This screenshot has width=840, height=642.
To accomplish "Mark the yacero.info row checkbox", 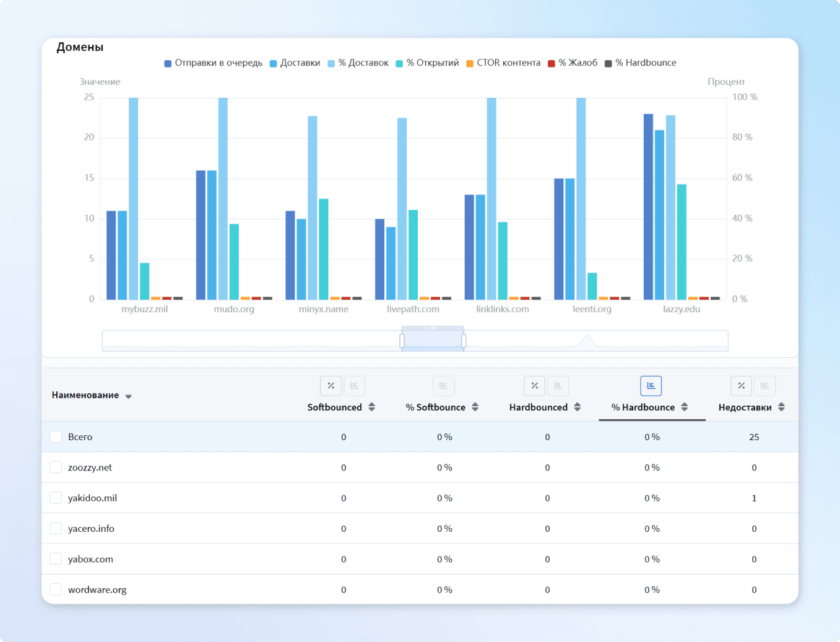I will point(56,528).
